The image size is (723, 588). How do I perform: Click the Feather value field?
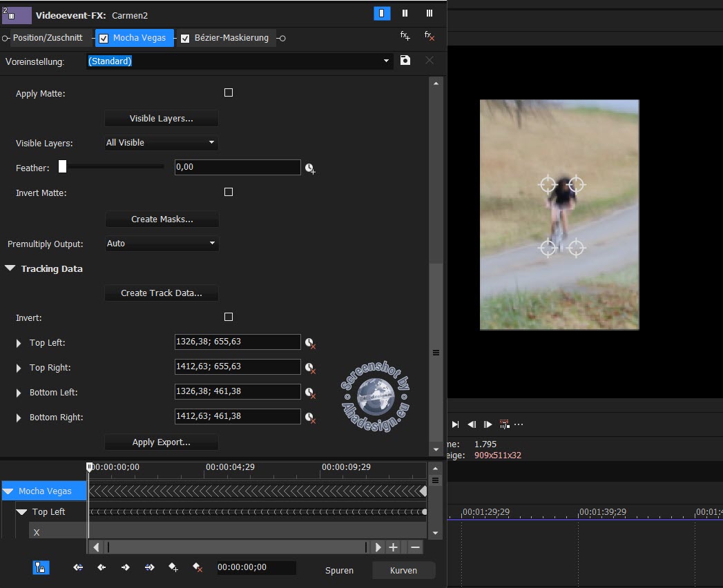click(x=238, y=167)
